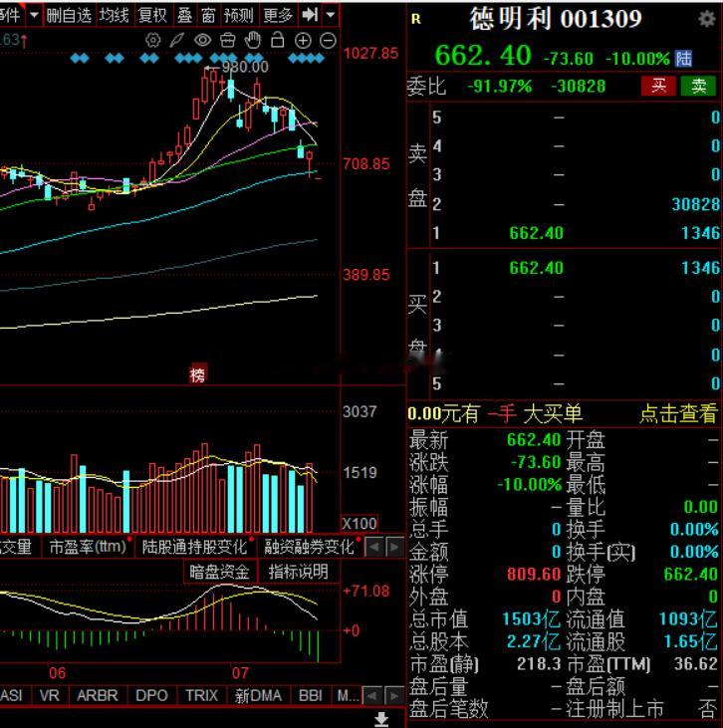This screenshot has height=728, width=723.
Task: Click 07 month marker on time axis
Action: click(x=240, y=673)
